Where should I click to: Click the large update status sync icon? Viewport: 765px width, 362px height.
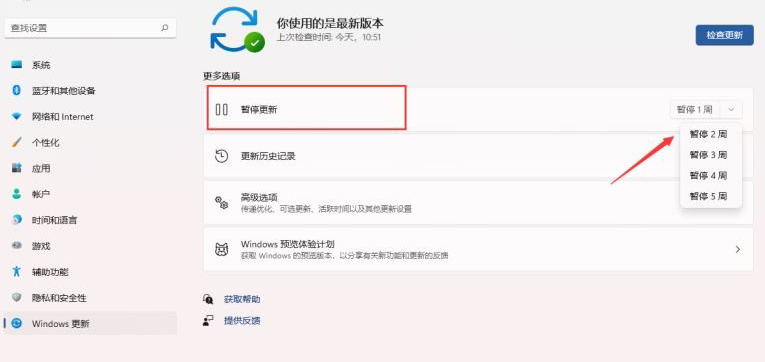(237, 29)
